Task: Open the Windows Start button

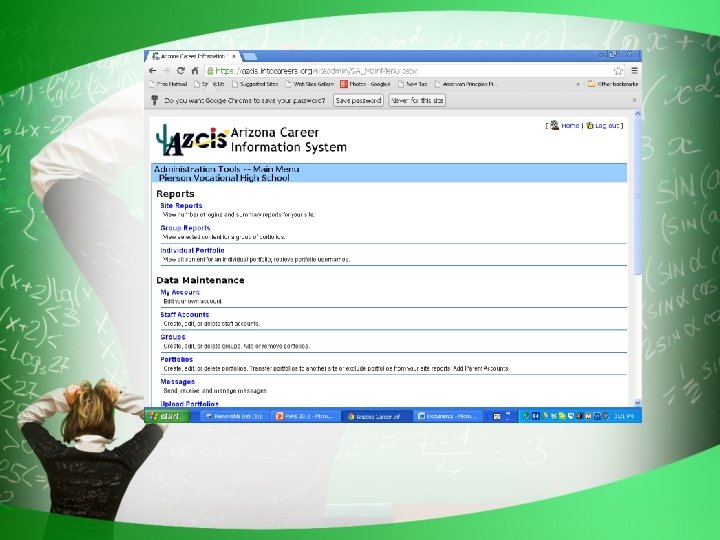Action: 167,416
